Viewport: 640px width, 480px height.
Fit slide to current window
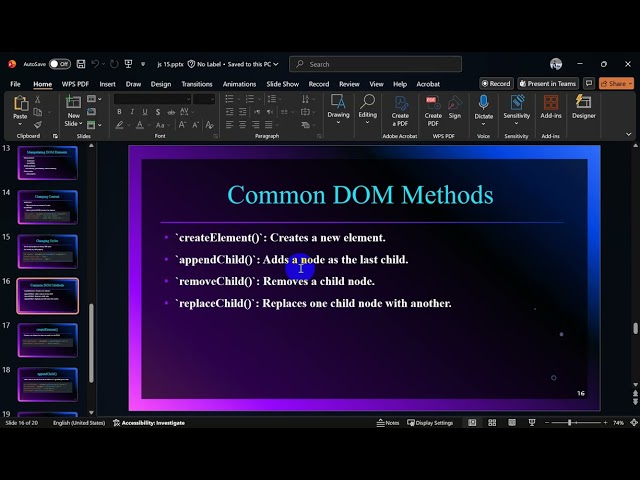click(634, 423)
